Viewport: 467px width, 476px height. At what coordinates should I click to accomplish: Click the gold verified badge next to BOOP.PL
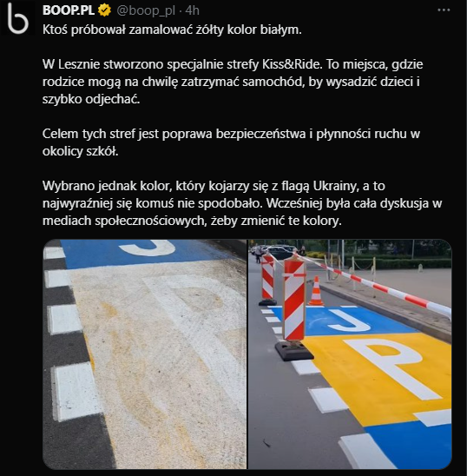click(104, 10)
